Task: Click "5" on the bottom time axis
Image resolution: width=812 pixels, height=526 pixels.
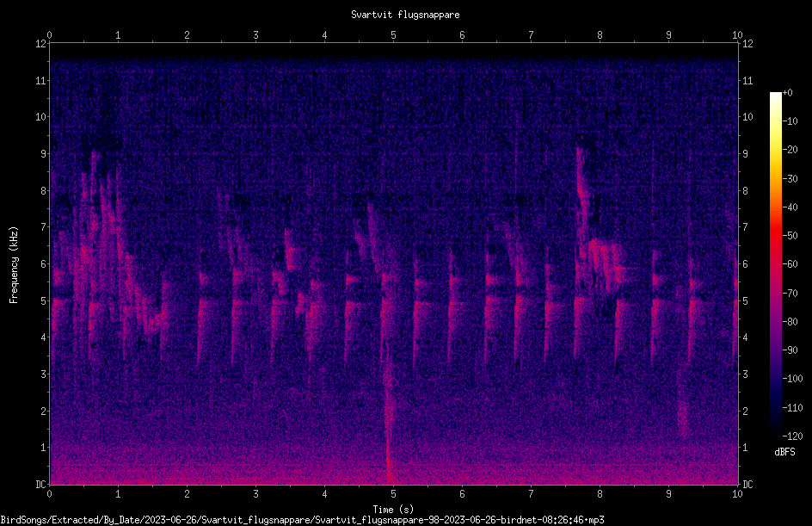Action: [394, 494]
